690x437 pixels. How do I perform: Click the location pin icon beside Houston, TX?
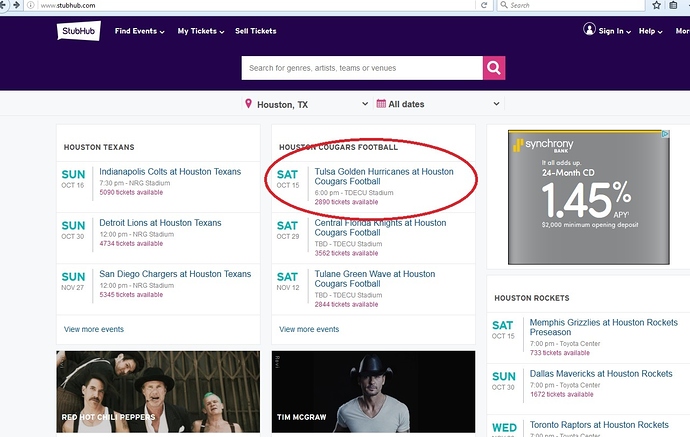click(249, 104)
